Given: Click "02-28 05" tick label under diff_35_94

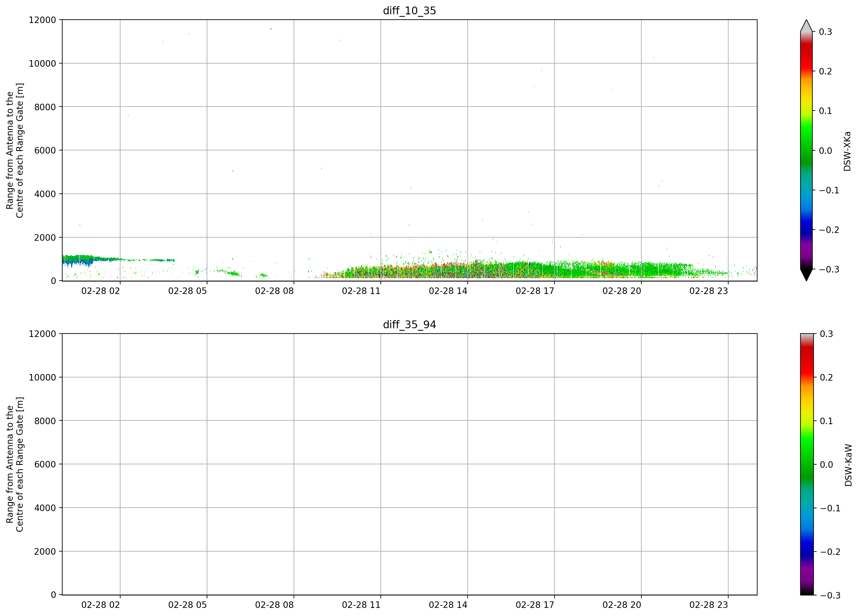Looking at the screenshot, I should [187, 605].
